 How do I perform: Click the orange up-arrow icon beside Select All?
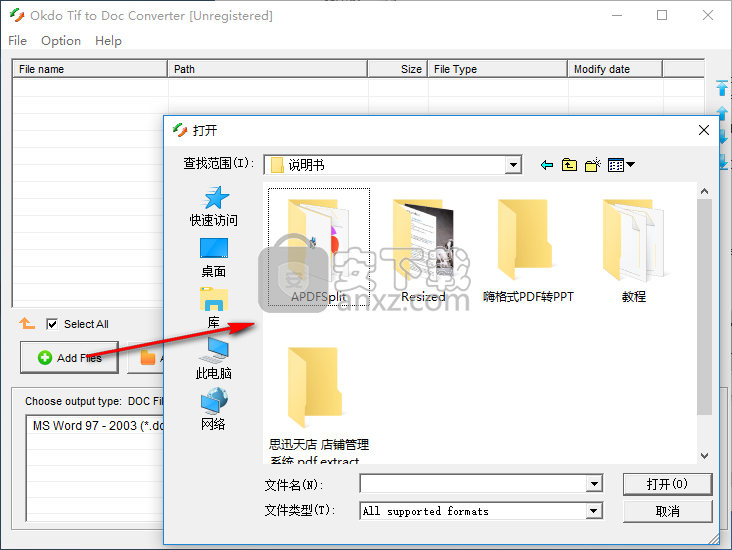[27, 323]
